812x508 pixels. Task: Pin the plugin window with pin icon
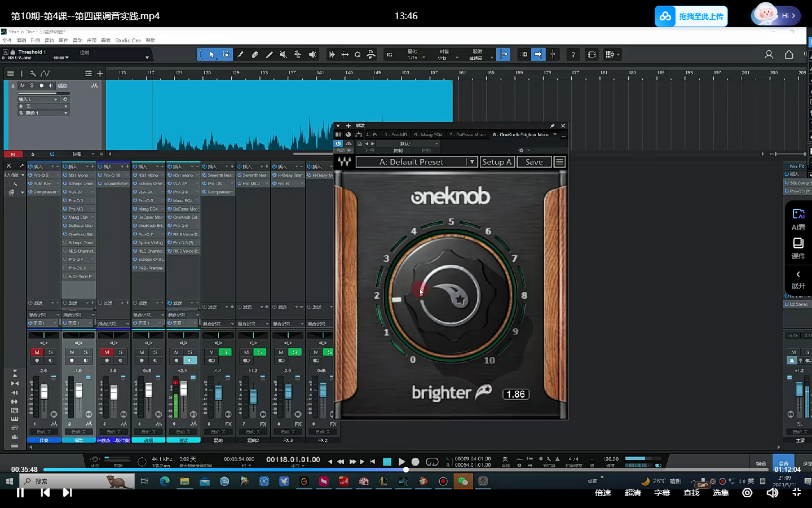(x=553, y=126)
